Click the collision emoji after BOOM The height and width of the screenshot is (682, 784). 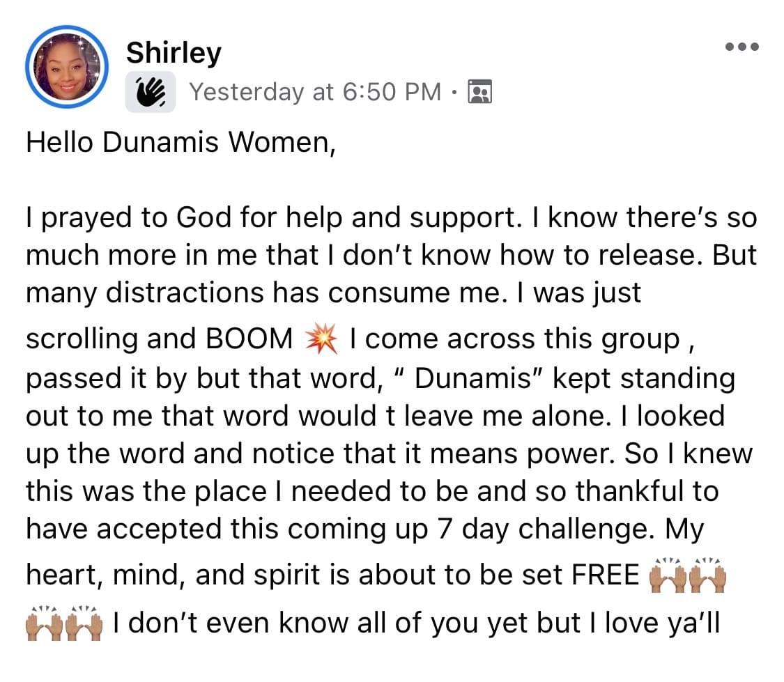(x=321, y=339)
